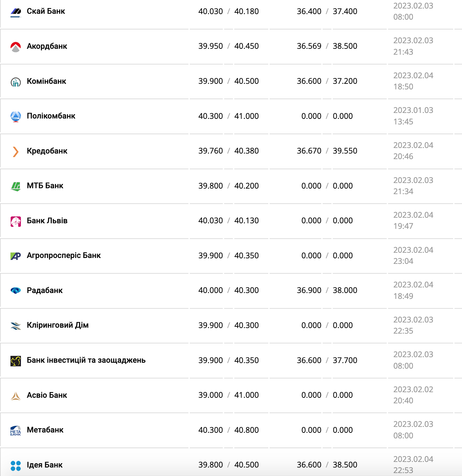The width and height of the screenshot is (462, 476).
Task: Click the Агропросперіс Банк logo icon
Action: [x=15, y=256]
